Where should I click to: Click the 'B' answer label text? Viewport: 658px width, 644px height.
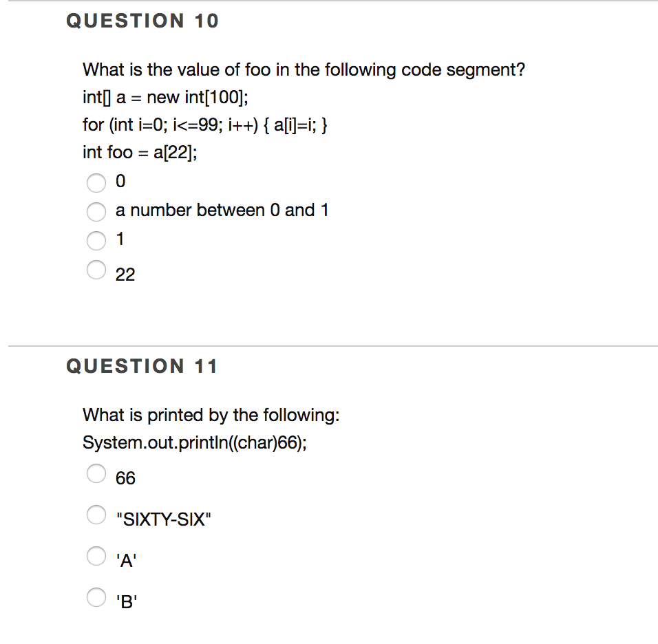pyautogui.click(x=127, y=599)
